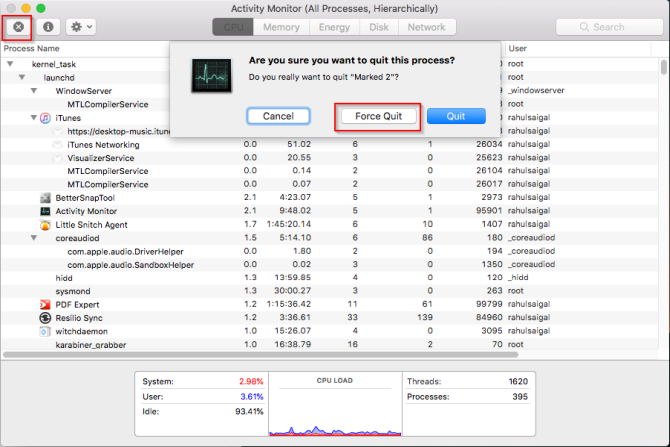Switch to the Energy tab
This screenshot has width=670, height=447.
click(x=334, y=27)
